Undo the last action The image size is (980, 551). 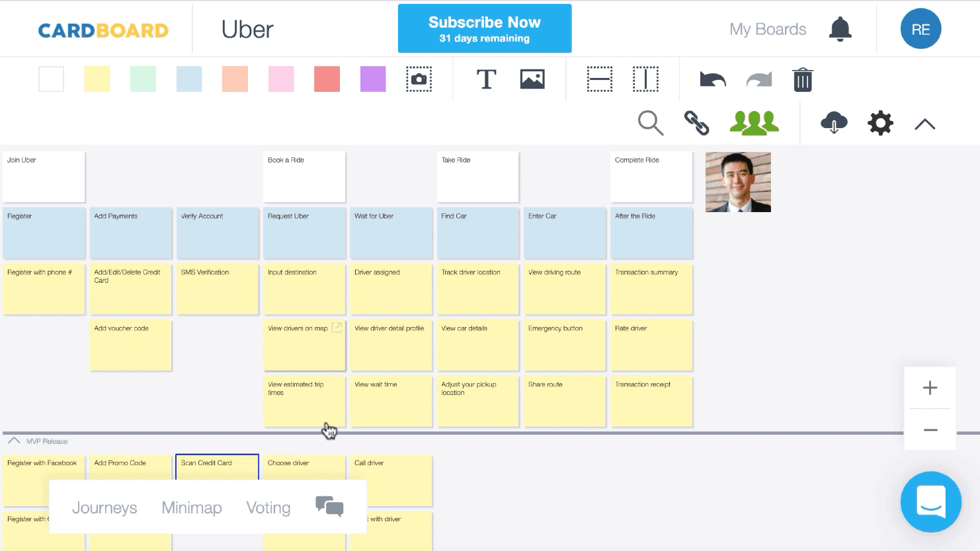point(712,80)
